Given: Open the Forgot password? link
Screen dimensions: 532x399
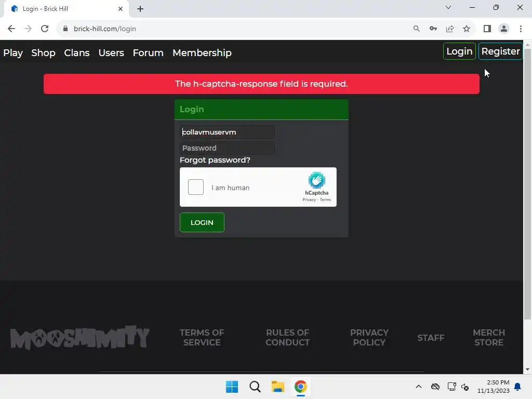Looking at the screenshot, I should 215,160.
